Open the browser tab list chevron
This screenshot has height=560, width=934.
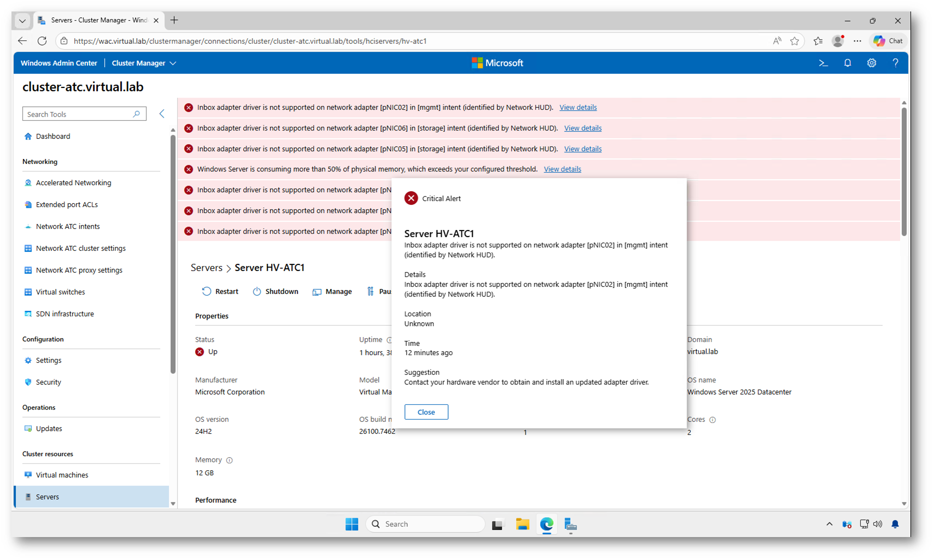pos(22,21)
